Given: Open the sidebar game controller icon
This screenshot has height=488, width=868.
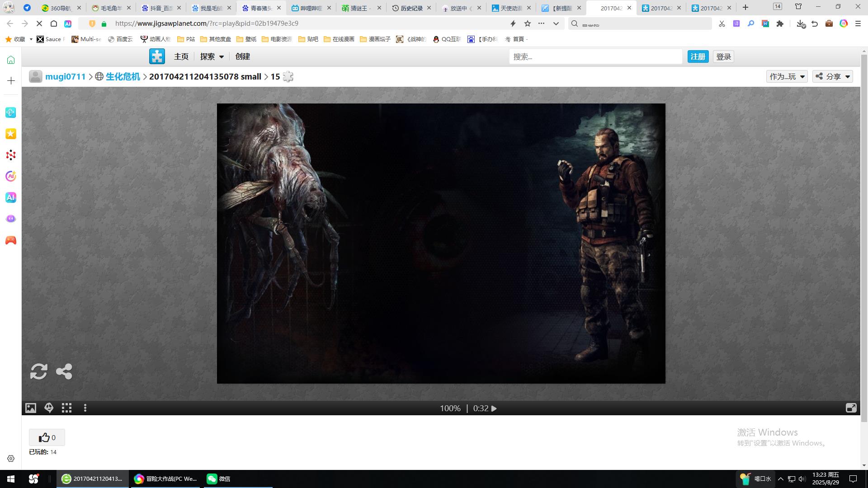Looking at the screenshot, I should click(x=11, y=240).
